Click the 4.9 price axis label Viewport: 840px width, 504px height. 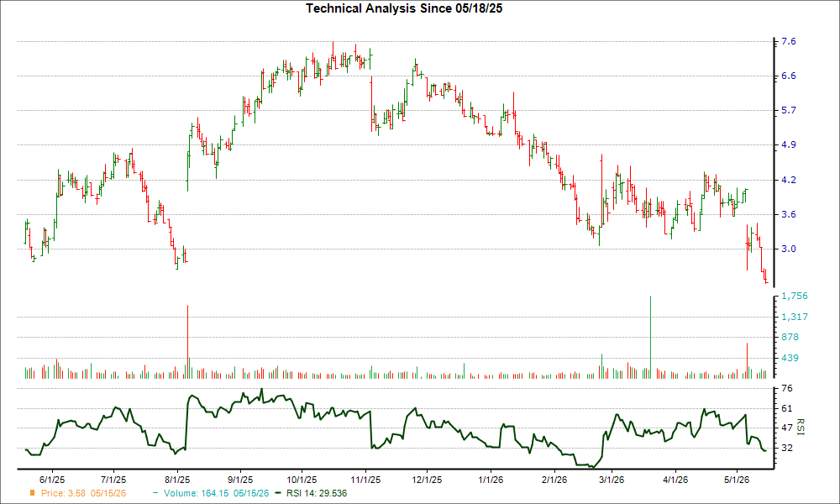point(789,144)
